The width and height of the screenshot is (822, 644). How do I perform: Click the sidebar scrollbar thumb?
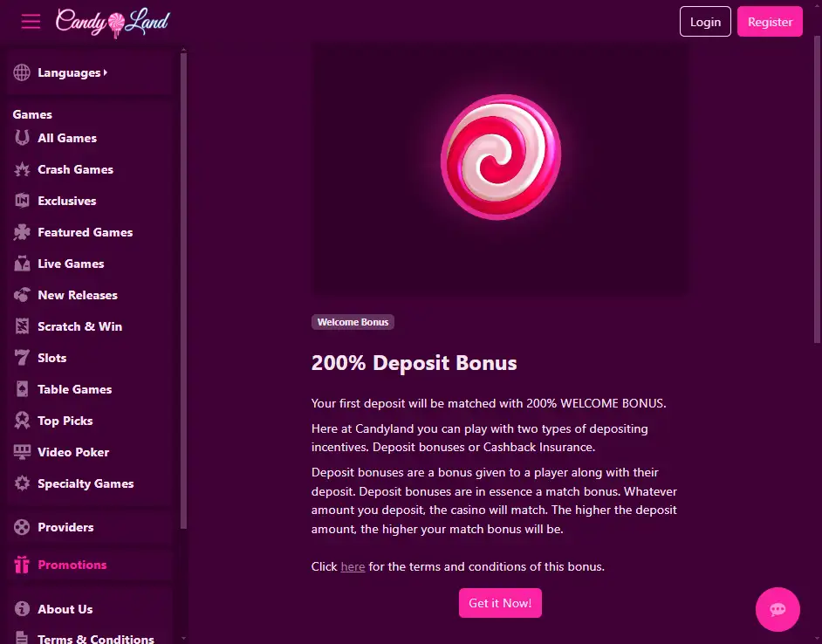tap(183, 291)
